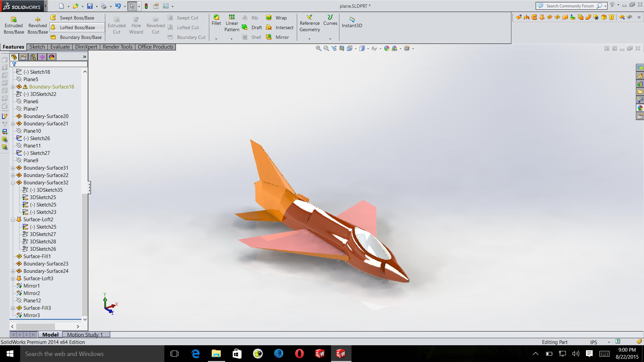Viewport: 644px width, 362px height.
Task: Select the Mirror feature tool
Action: coord(278,37)
